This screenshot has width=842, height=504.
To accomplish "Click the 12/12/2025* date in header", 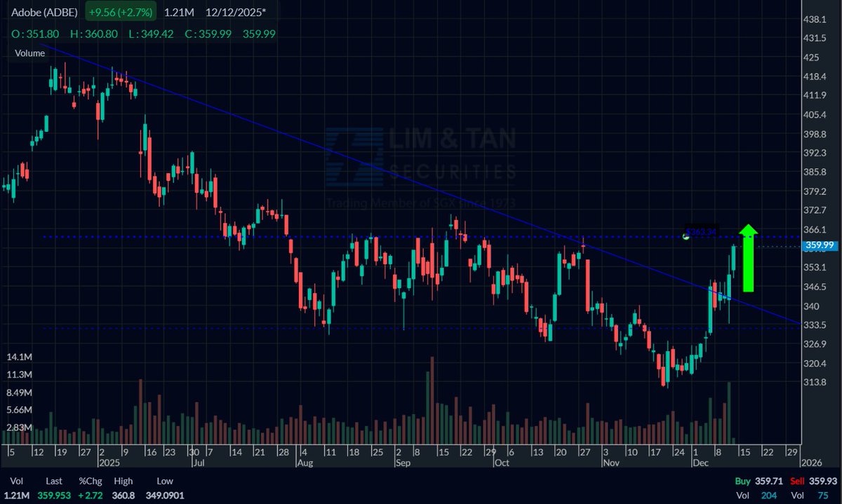I will pos(236,12).
